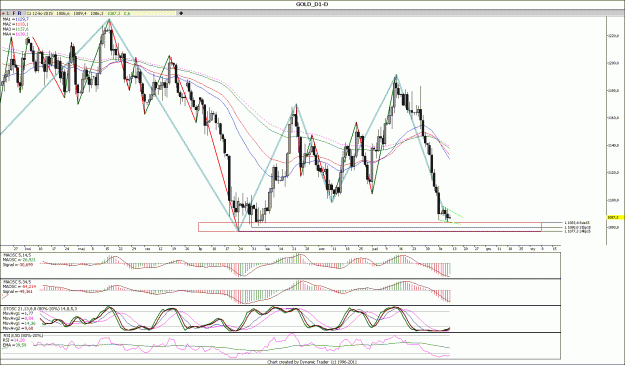Image resolution: width=625 pixels, height=365 pixels.
Task: Click the chart title GOLD_D1-D
Action: tap(312, 4)
